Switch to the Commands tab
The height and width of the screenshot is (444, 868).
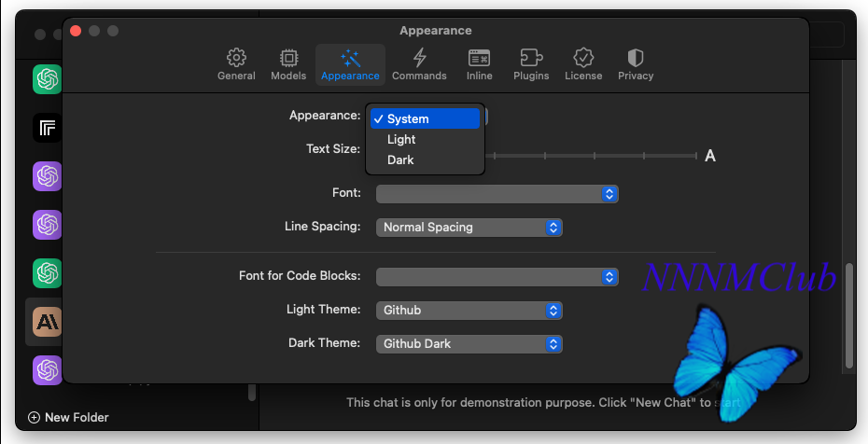pos(419,64)
